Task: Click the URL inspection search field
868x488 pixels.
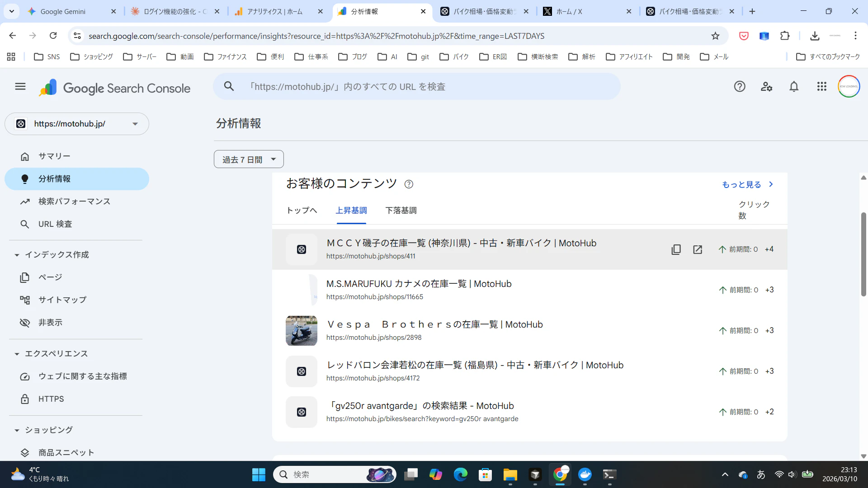Action: 416,87
